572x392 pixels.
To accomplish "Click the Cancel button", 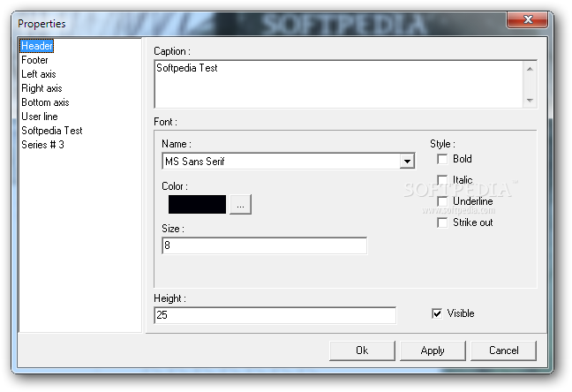I will 503,351.
